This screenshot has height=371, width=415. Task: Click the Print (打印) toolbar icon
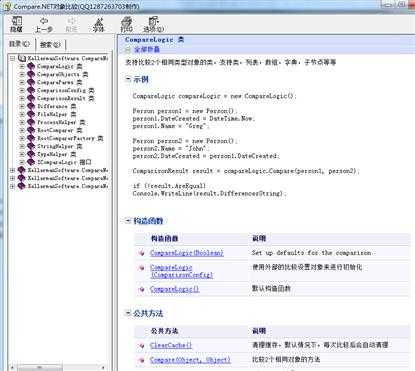pos(126,25)
